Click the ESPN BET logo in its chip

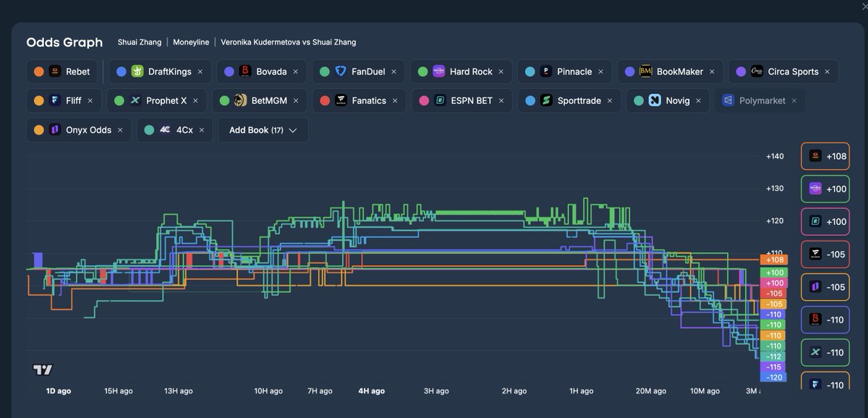(440, 101)
